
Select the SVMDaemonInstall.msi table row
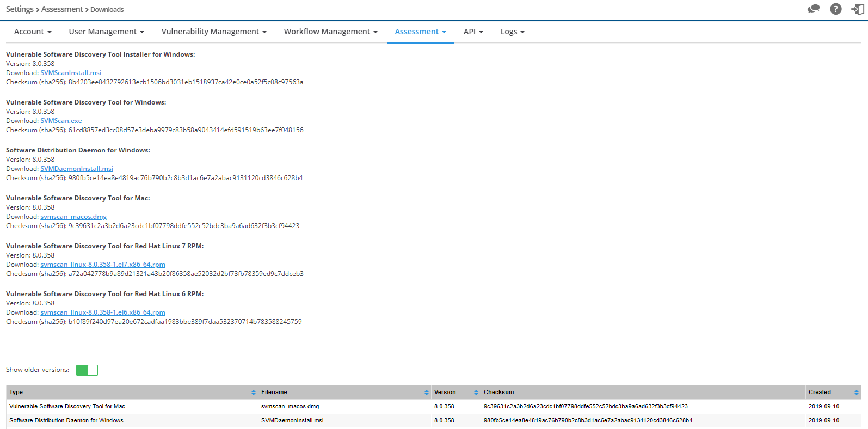(x=292, y=420)
